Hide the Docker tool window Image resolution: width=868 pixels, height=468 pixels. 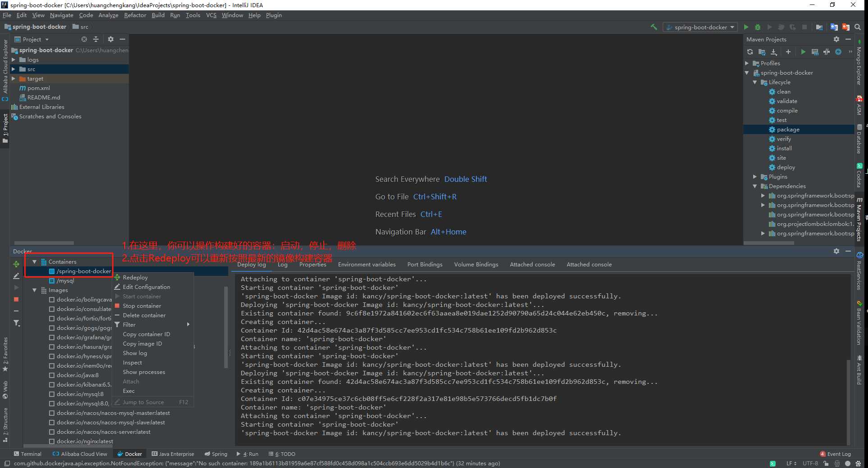848,251
